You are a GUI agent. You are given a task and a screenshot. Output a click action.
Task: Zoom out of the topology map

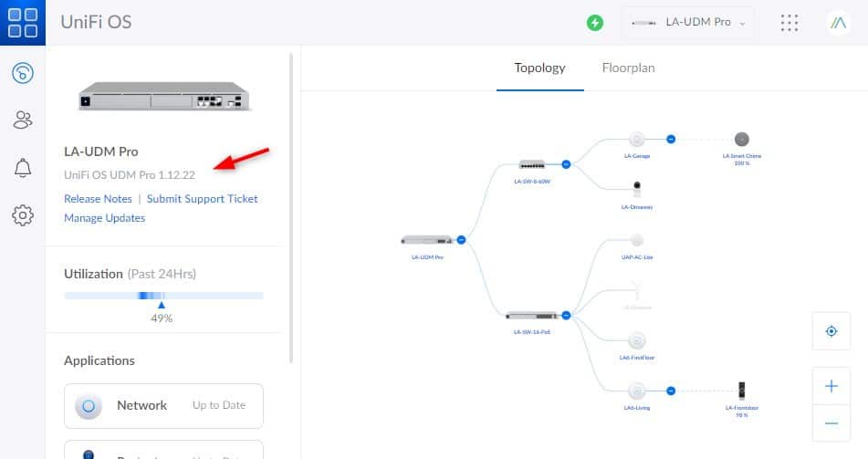pos(831,423)
